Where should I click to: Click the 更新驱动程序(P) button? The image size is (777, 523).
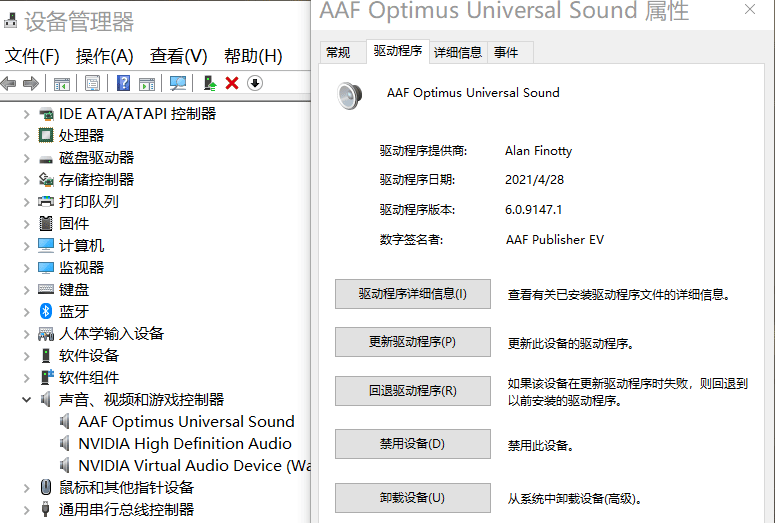click(x=413, y=342)
